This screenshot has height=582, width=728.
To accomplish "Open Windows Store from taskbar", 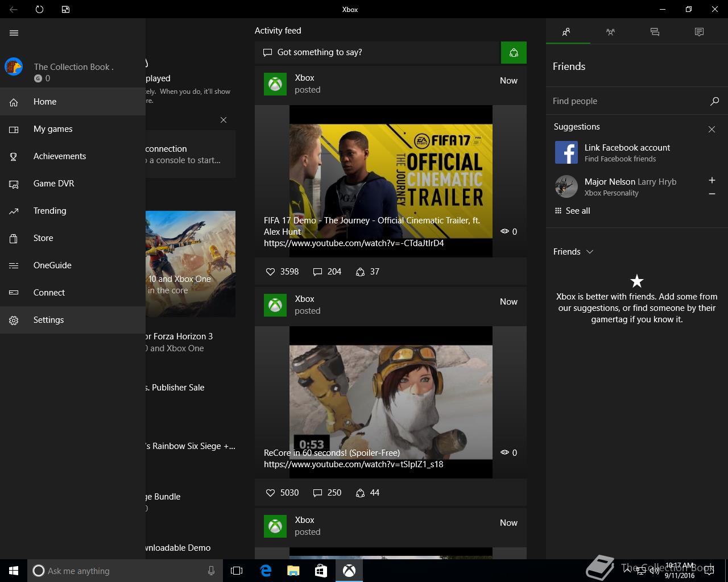I will tap(321, 571).
